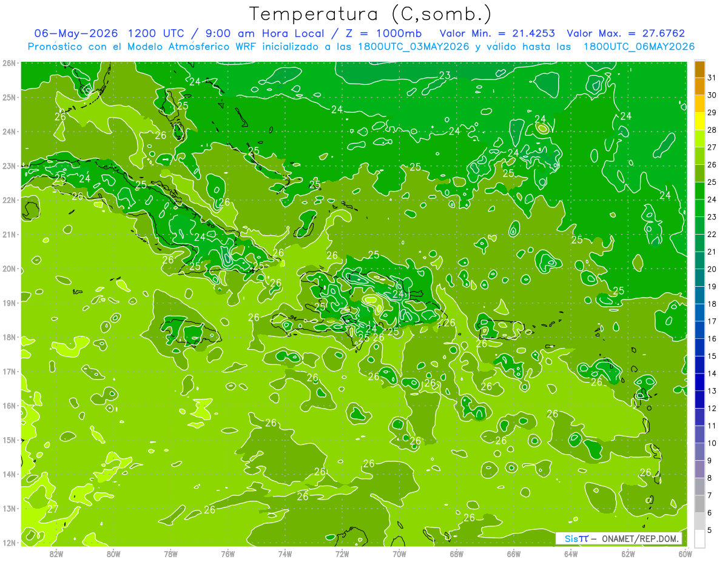
Task: Select the Valor Max. = 27.6762 text
Action: tap(625, 33)
